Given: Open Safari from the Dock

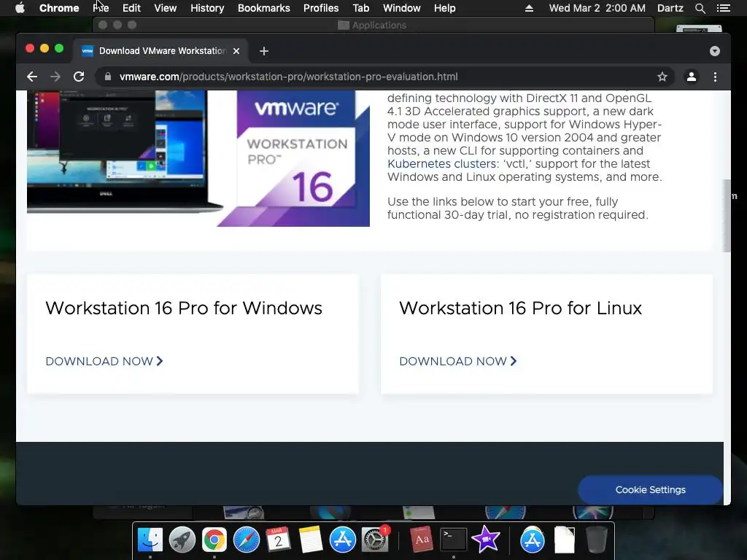Looking at the screenshot, I should [247, 540].
